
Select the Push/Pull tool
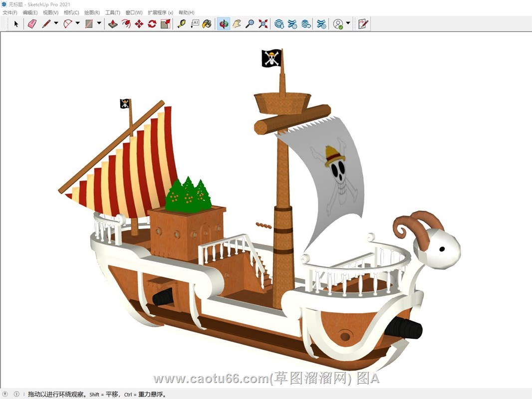click(113, 24)
